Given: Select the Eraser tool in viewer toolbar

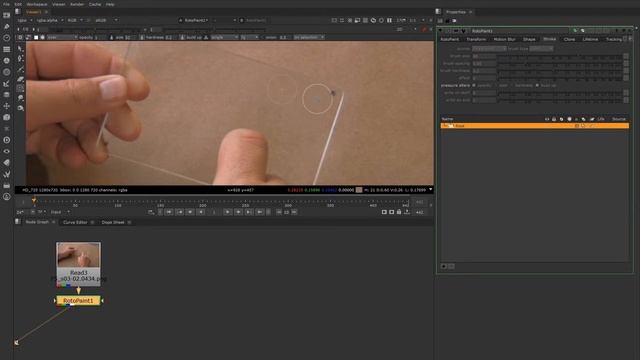Looking at the screenshot, I should click(x=20, y=79).
